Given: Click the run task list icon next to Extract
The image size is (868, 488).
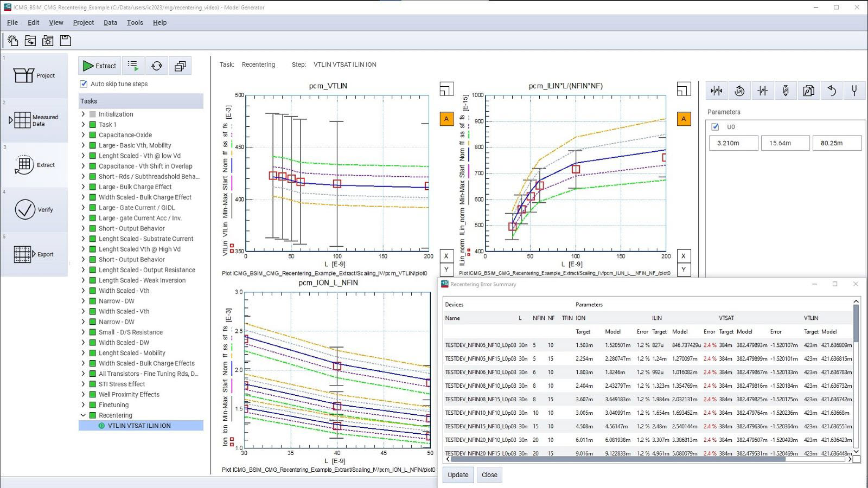Looking at the screenshot, I should [133, 66].
